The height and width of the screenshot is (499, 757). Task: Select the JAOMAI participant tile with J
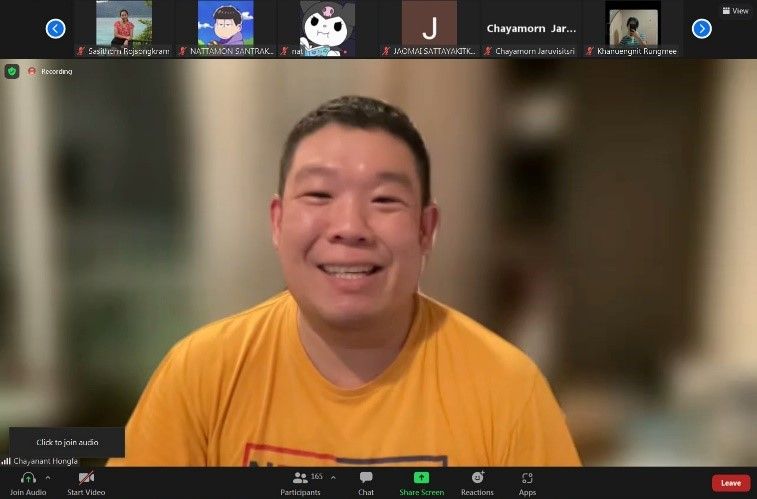[x=429, y=25]
